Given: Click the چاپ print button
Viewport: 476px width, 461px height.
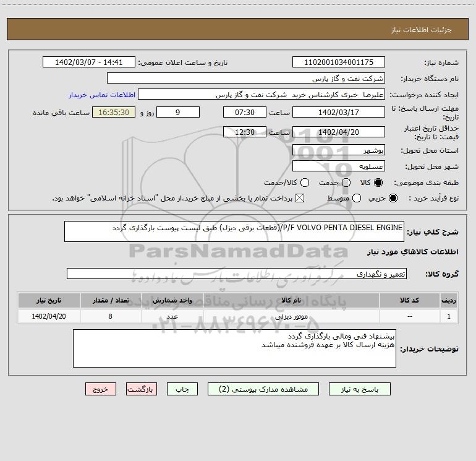Looking at the screenshot, I should [x=182, y=389].
